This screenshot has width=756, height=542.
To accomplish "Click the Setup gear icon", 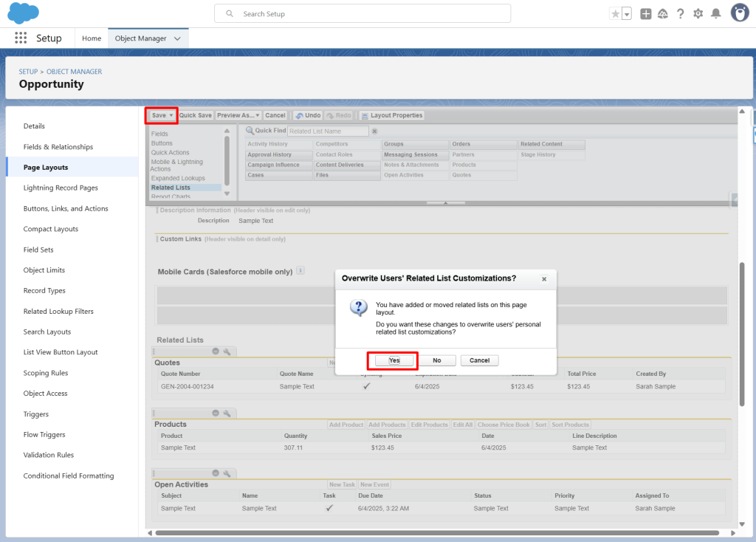I will (x=698, y=14).
